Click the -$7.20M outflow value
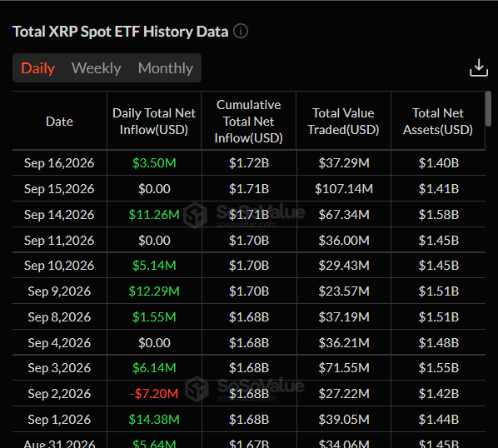This screenshot has width=498, height=448. click(x=154, y=394)
